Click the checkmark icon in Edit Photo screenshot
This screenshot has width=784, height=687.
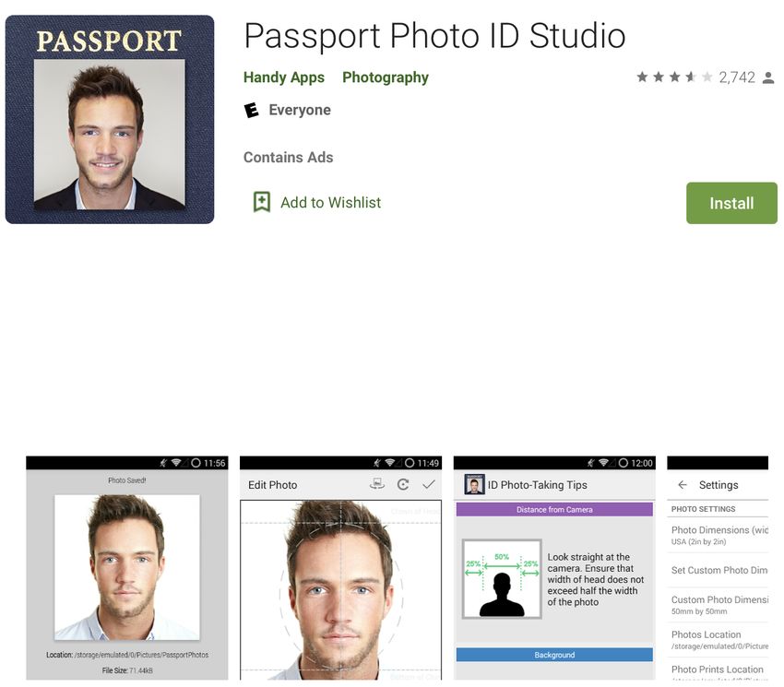pyautogui.click(x=429, y=484)
